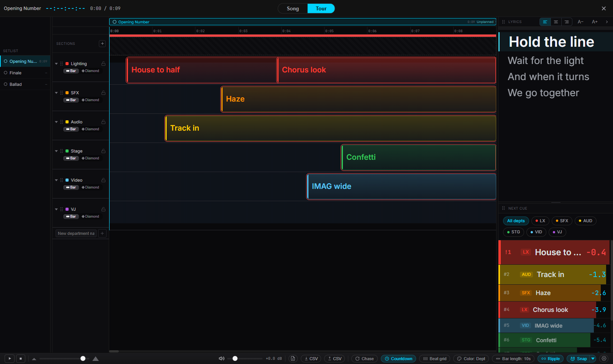Grab the Audio track drag handle

(61, 122)
